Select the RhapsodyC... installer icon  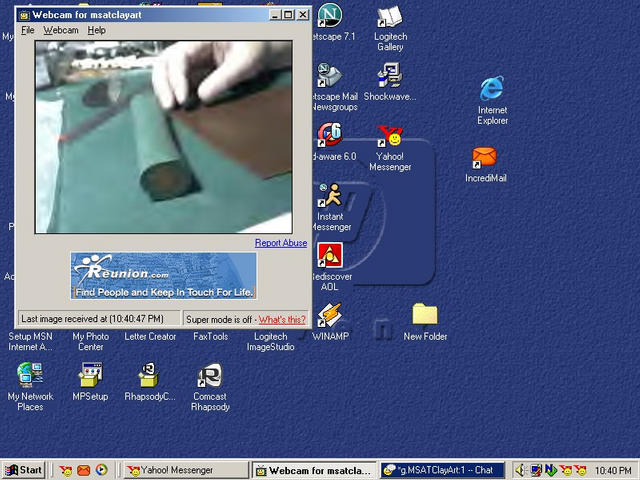(150, 375)
